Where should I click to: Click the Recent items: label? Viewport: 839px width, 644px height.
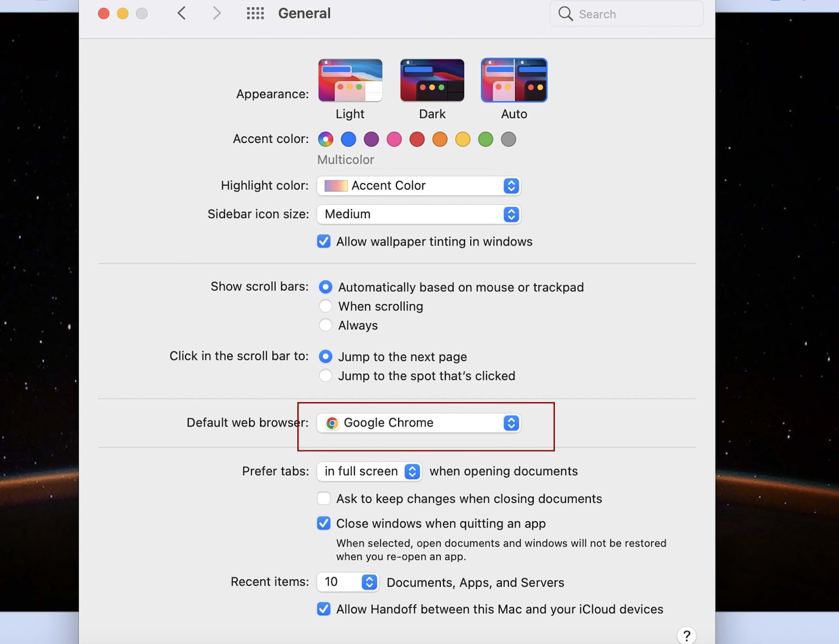pos(270,582)
